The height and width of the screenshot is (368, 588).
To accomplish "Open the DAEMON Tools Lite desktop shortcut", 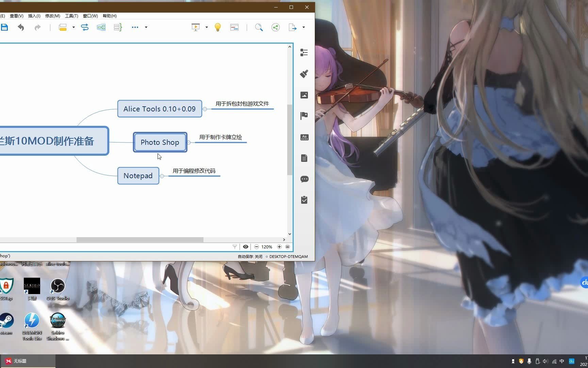I will pos(32,326).
